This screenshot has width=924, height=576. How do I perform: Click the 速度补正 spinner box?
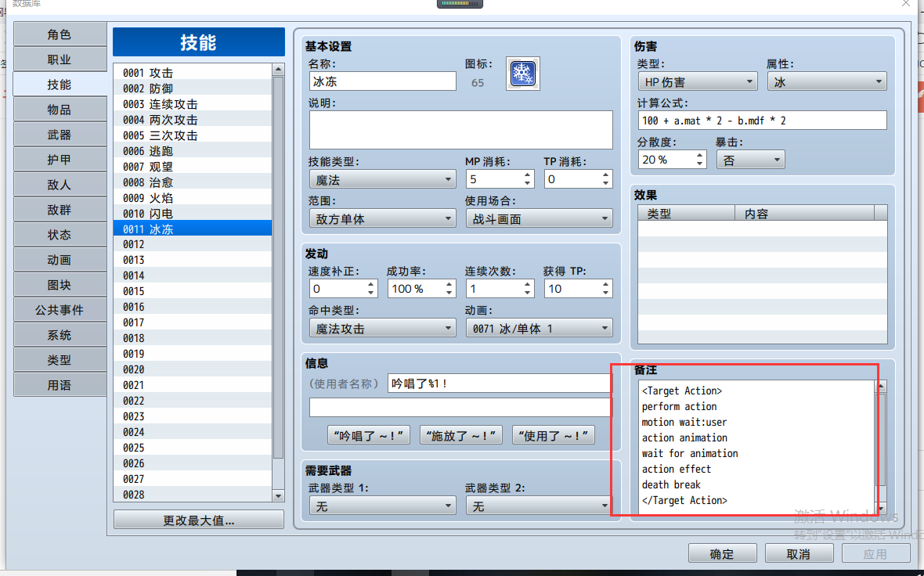pyautogui.click(x=343, y=289)
